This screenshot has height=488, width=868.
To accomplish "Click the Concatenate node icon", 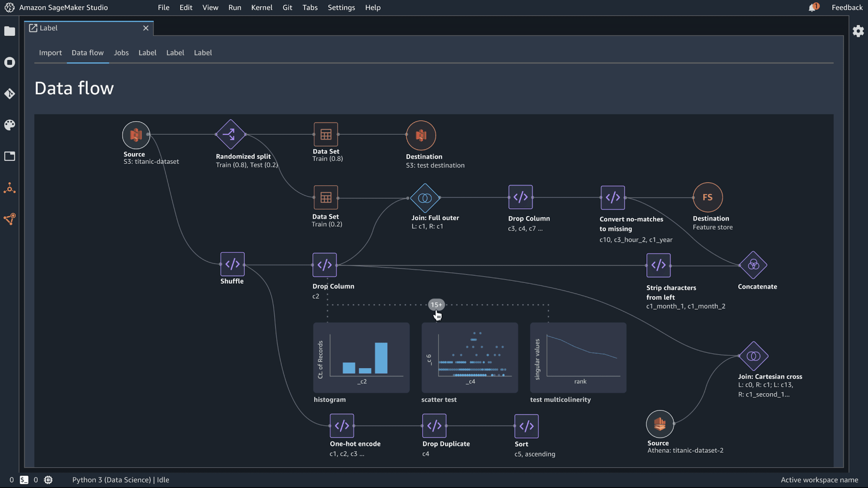I will point(753,265).
